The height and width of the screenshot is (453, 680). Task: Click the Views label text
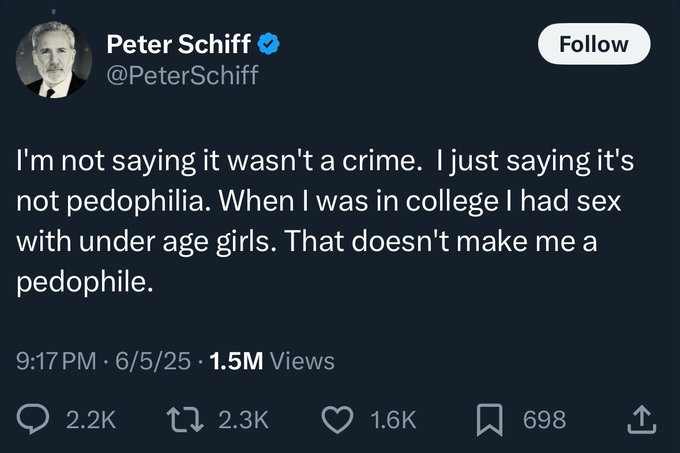tap(302, 361)
